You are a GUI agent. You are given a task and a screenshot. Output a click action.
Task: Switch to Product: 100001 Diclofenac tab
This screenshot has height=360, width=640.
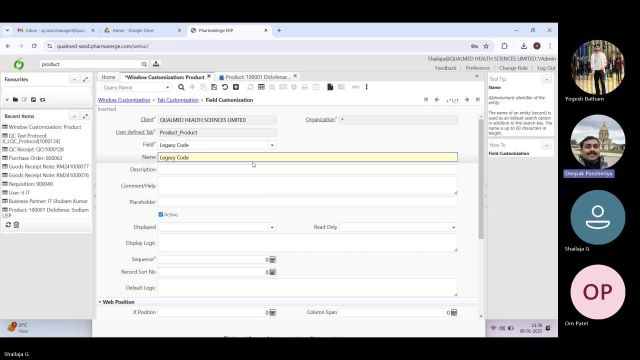tap(257, 77)
